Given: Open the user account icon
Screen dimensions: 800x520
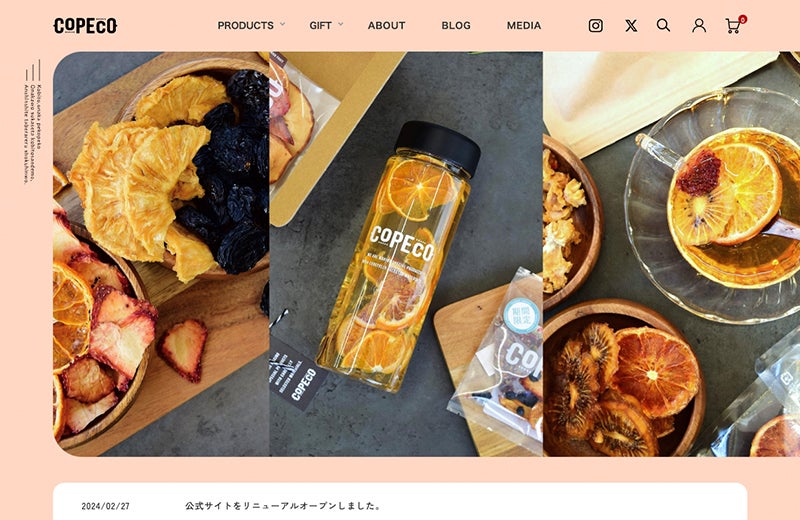Looking at the screenshot, I should click(x=699, y=26).
